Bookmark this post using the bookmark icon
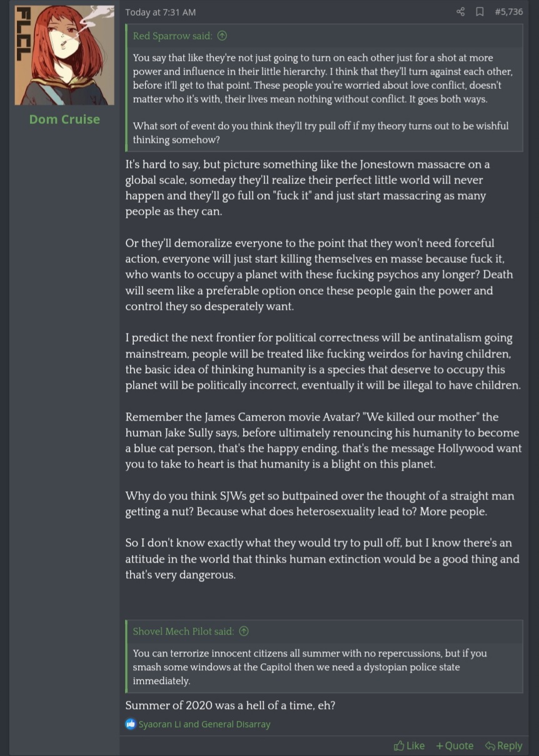 [480, 12]
